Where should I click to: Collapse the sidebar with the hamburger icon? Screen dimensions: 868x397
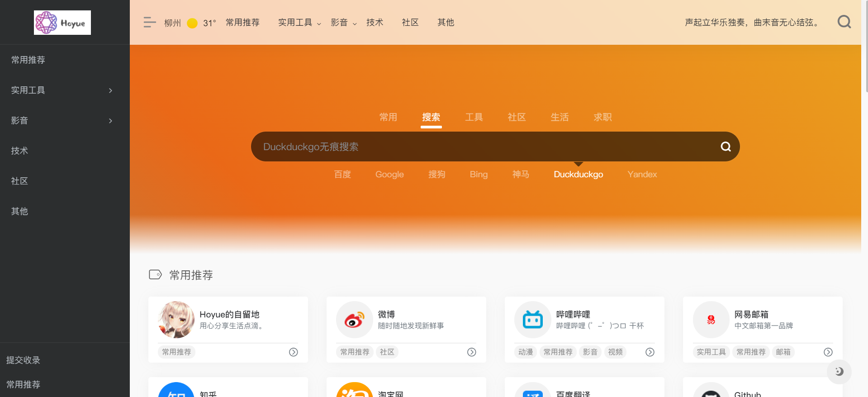coord(150,22)
